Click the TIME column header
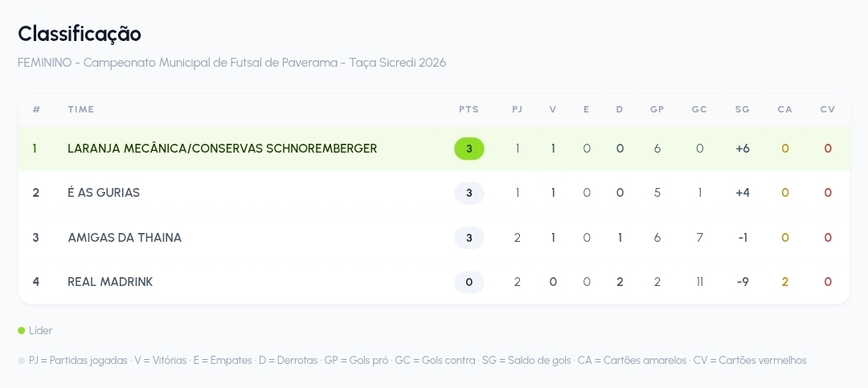This screenshot has width=868, height=388. coord(81,109)
